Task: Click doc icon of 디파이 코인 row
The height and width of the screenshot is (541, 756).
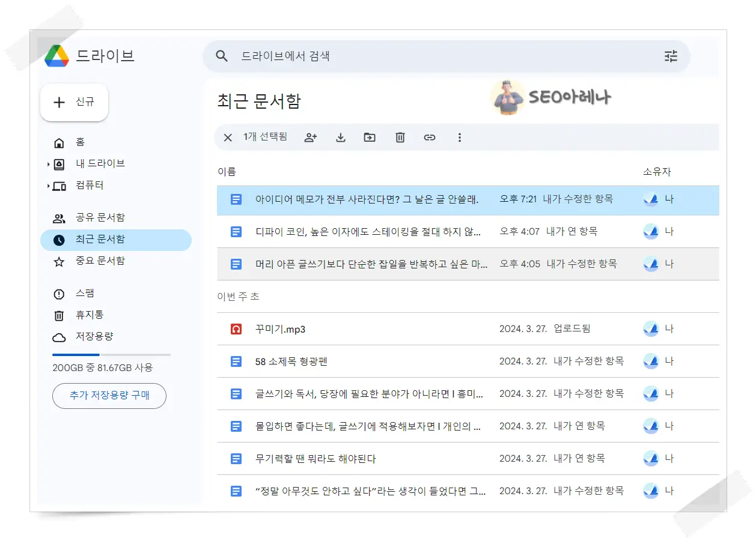Action: point(236,232)
